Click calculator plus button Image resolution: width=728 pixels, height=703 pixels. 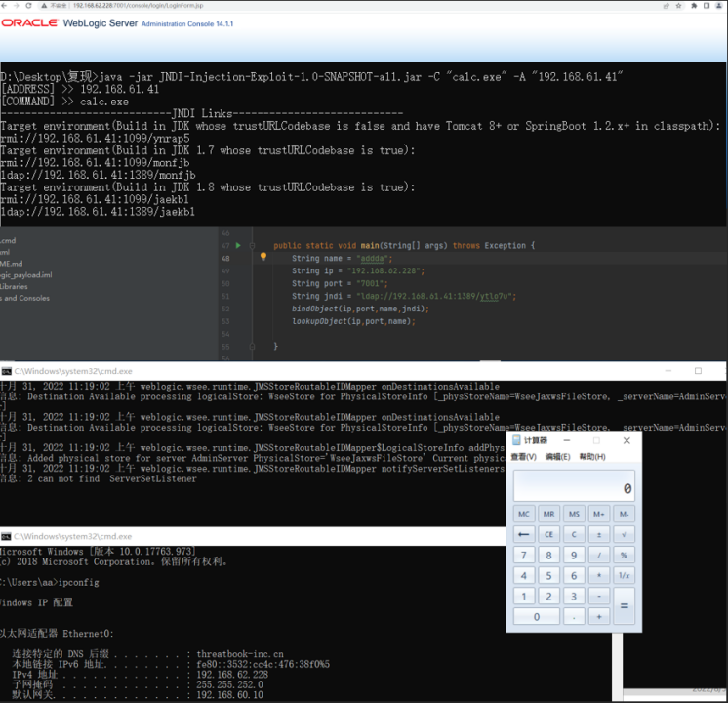599,616
